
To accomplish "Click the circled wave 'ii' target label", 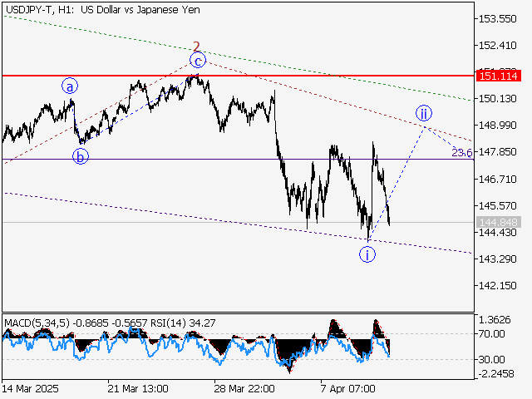I will pyautogui.click(x=424, y=113).
